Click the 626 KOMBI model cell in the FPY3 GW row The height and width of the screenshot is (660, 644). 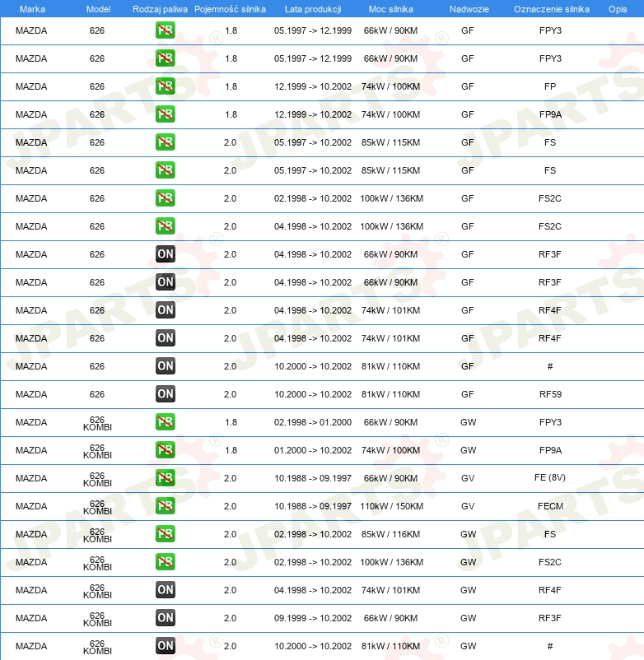97,423
